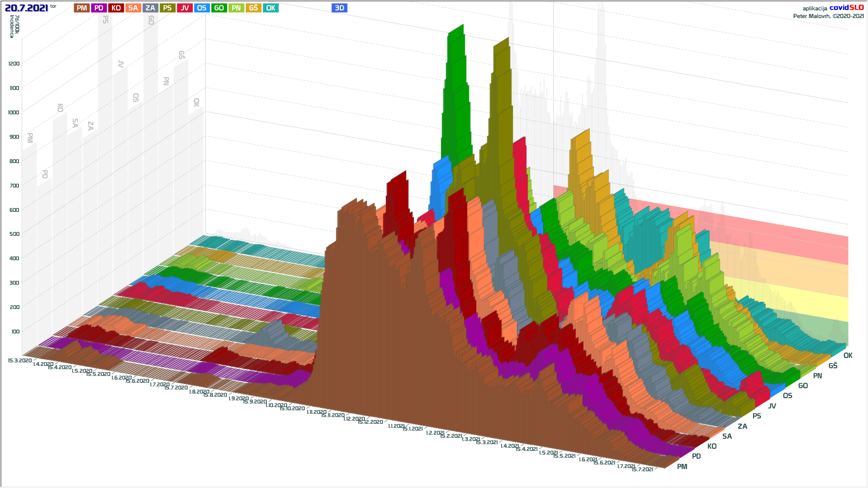Click the OS blue region button
The height and width of the screenshot is (488, 868).
click(x=202, y=8)
